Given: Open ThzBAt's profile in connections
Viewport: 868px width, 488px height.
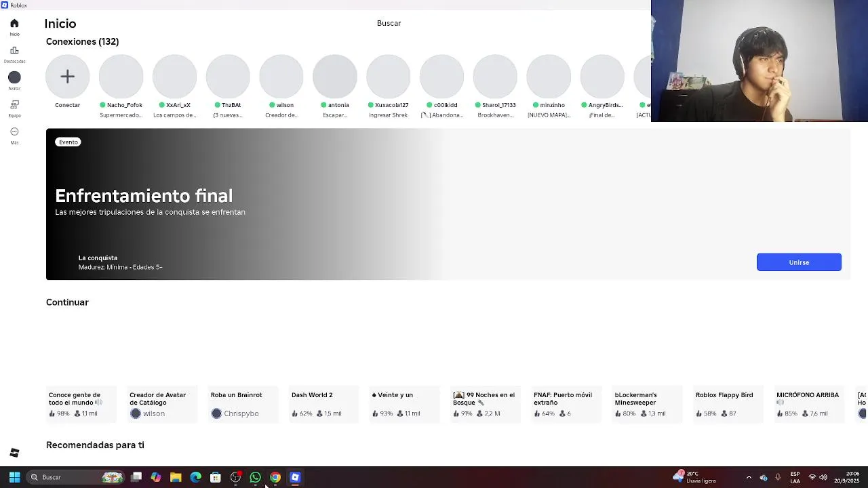Looking at the screenshot, I should pyautogui.click(x=228, y=77).
